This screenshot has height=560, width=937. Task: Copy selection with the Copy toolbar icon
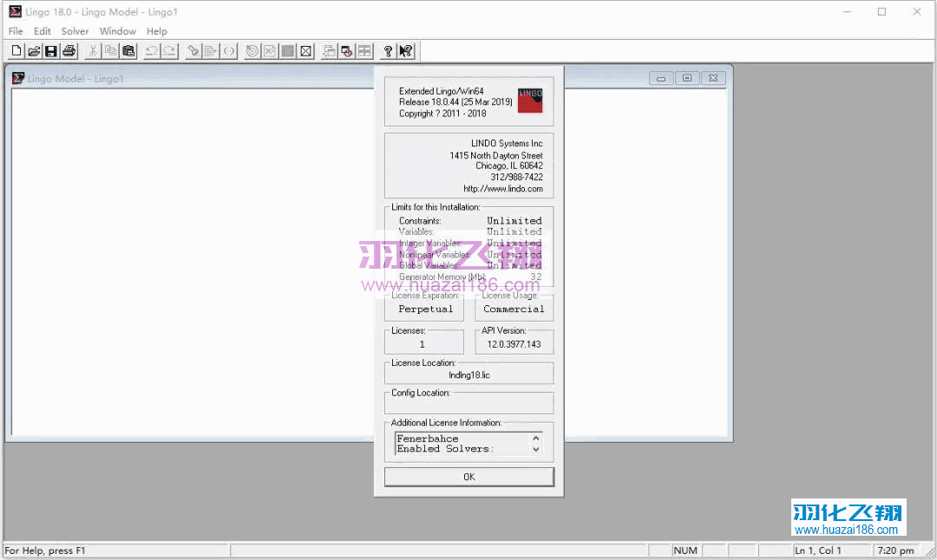[x=110, y=51]
